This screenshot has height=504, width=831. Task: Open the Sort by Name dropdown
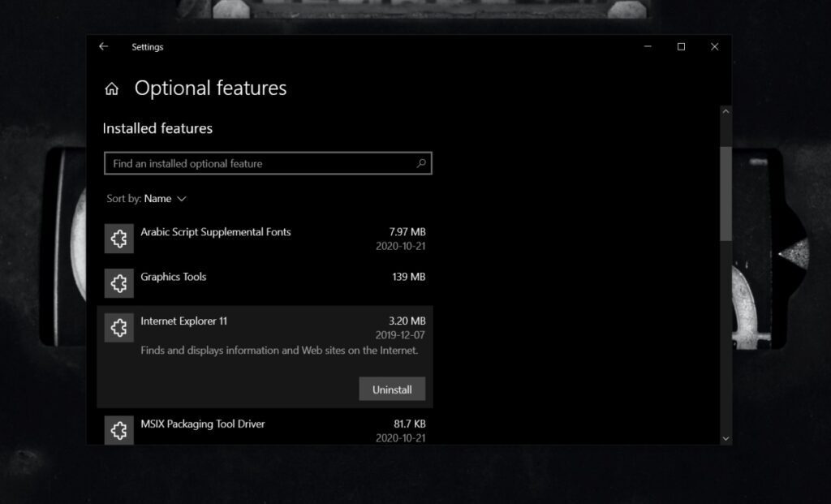[x=162, y=198]
